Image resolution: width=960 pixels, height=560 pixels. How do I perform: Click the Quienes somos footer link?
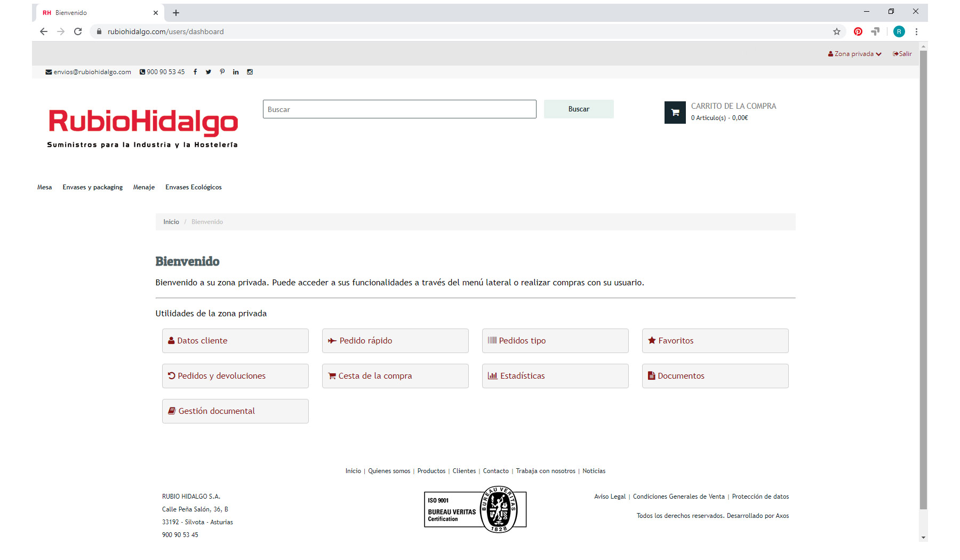click(x=389, y=471)
